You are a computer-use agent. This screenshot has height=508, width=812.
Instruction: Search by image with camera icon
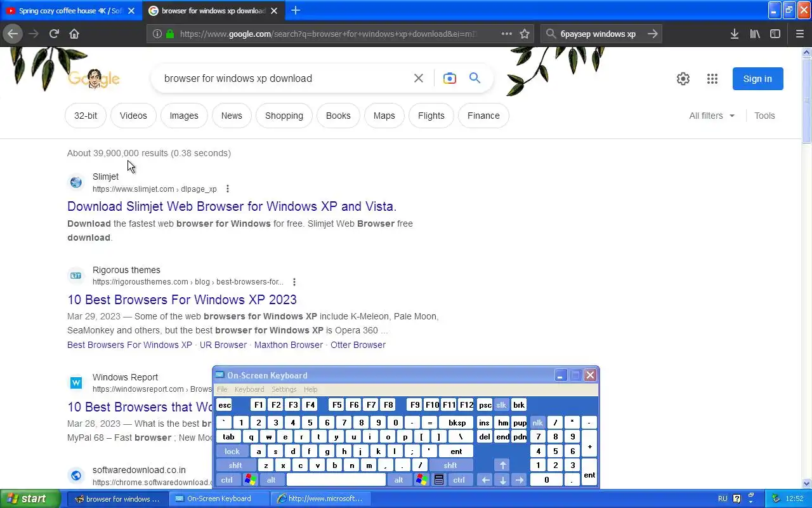click(x=450, y=78)
